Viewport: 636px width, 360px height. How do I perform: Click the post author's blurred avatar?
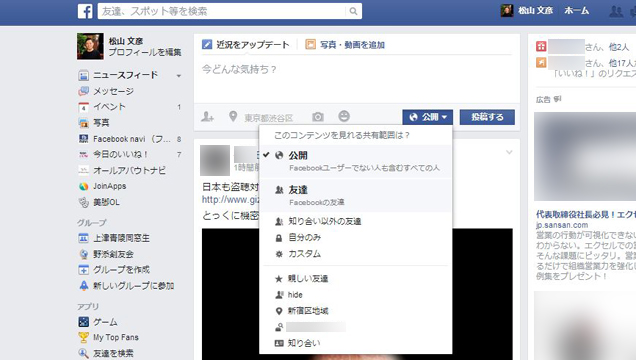tap(215, 160)
